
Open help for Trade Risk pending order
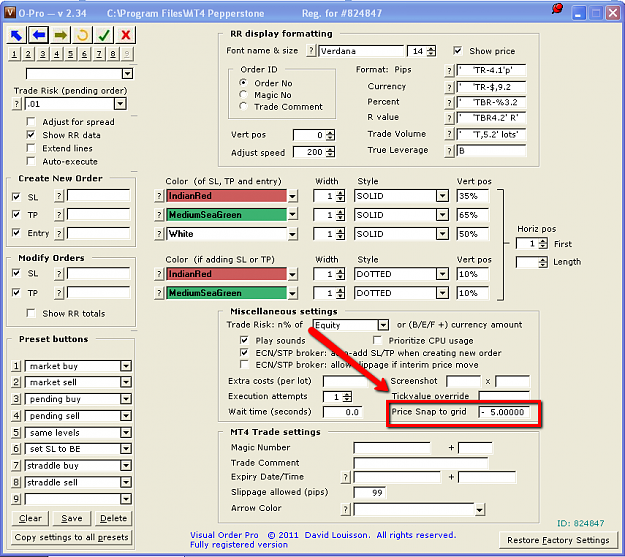click(16, 104)
